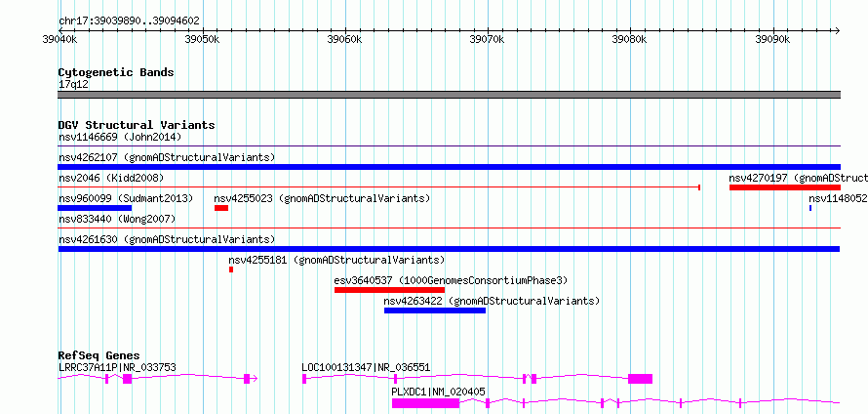This screenshot has width=868, height=414.
Task: Click the 39070k ruler position label
Action: tap(487, 39)
